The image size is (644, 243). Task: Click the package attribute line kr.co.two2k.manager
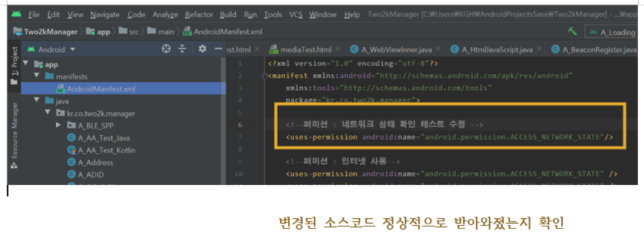tap(353, 100)
